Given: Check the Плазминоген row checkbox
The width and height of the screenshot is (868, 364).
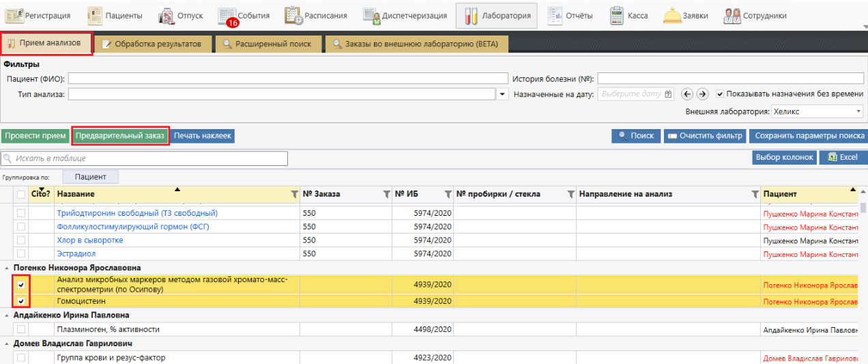Looking at the screenshot, I should pyautogui.click(x=21, y=329).
